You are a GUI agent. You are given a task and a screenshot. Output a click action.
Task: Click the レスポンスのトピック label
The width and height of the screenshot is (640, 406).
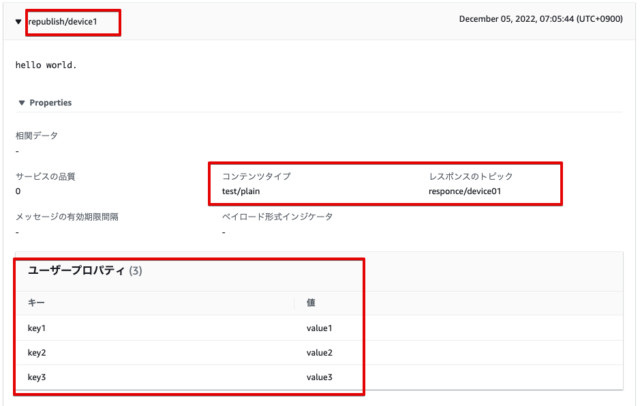471,176
